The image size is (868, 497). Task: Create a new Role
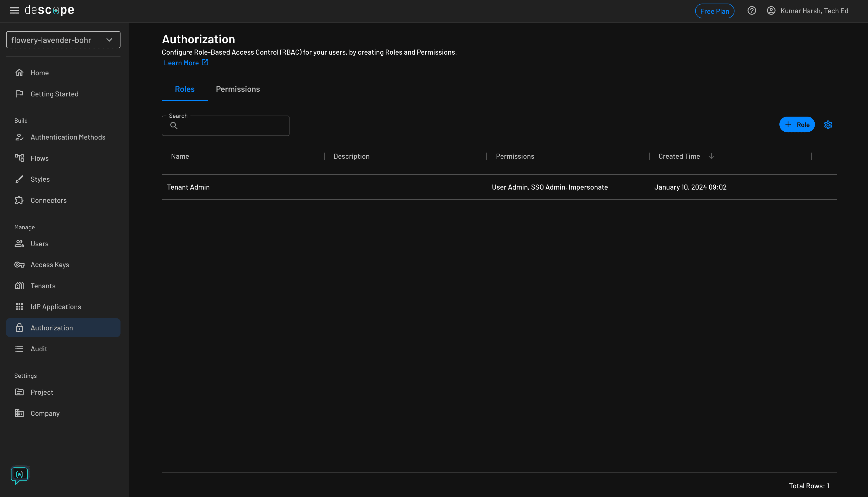pos(797,125)
